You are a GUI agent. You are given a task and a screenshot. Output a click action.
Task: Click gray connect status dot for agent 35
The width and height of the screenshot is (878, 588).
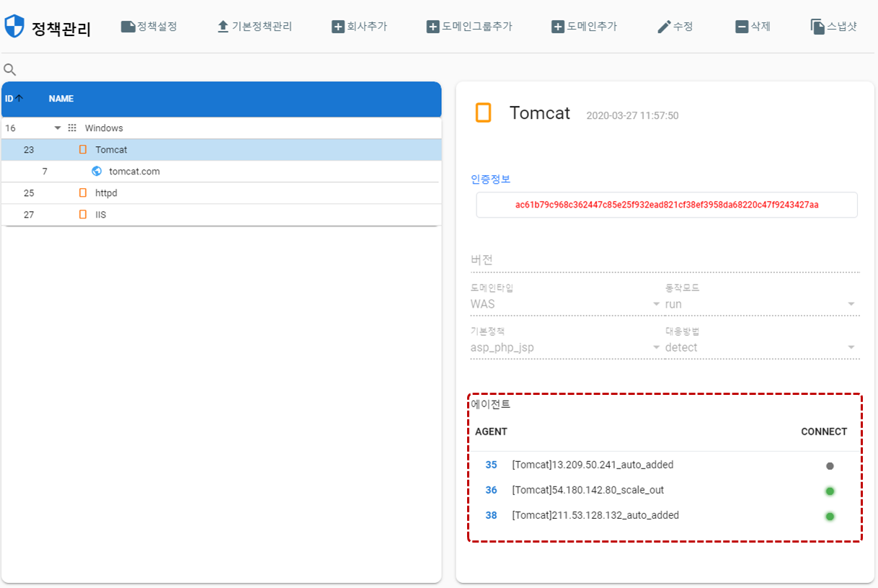(x=830, y=465)
